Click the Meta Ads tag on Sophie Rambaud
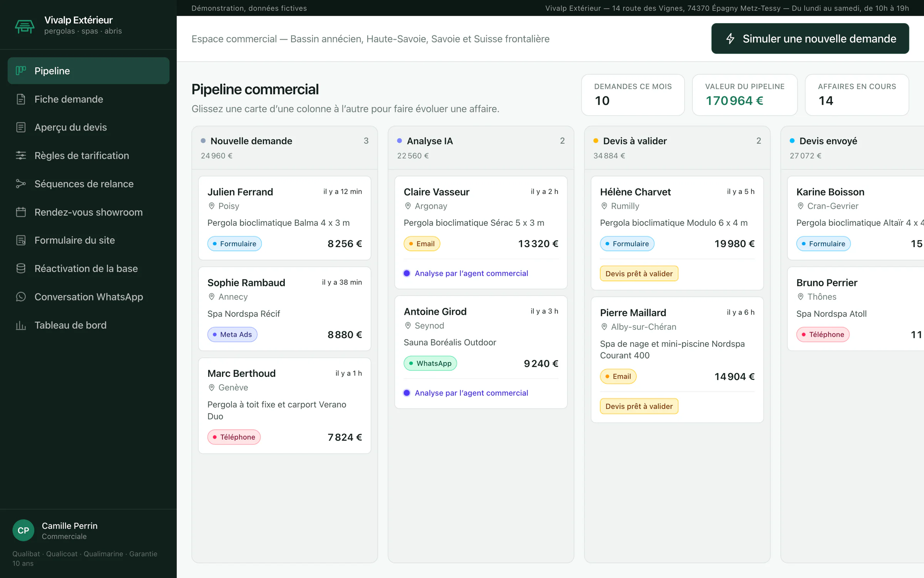 tap(232, 334)
